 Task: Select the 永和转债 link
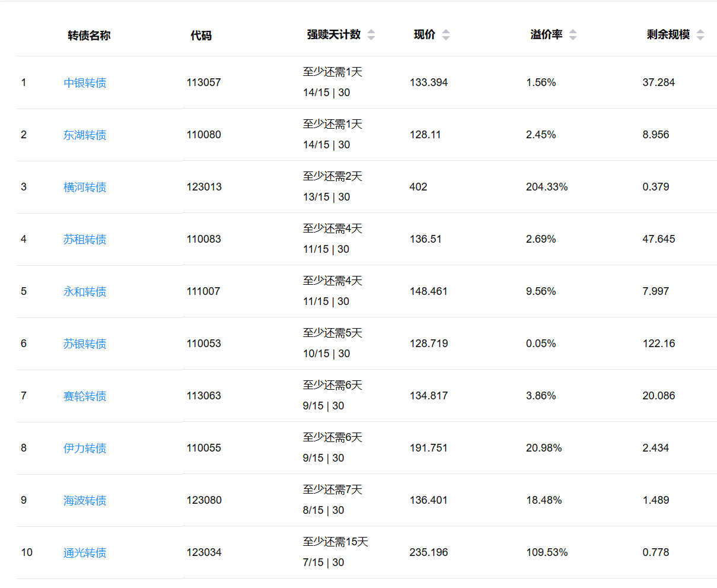(x=85, y=292)
